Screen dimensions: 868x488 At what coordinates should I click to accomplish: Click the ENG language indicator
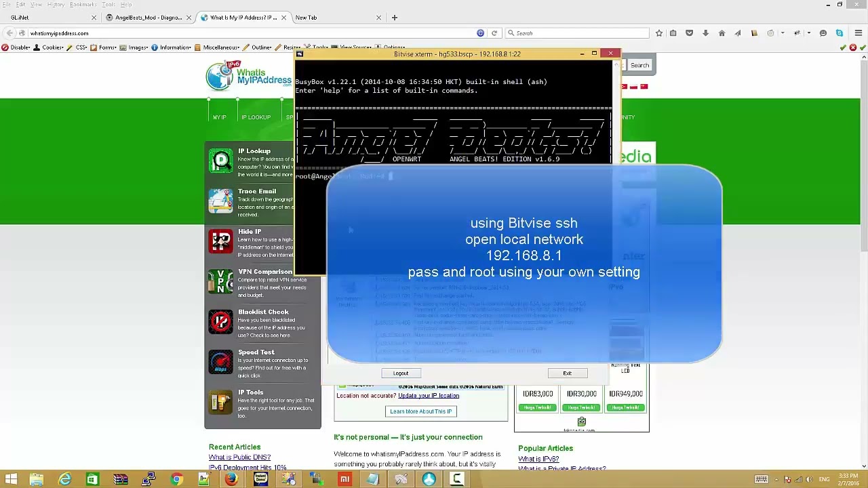825,479
